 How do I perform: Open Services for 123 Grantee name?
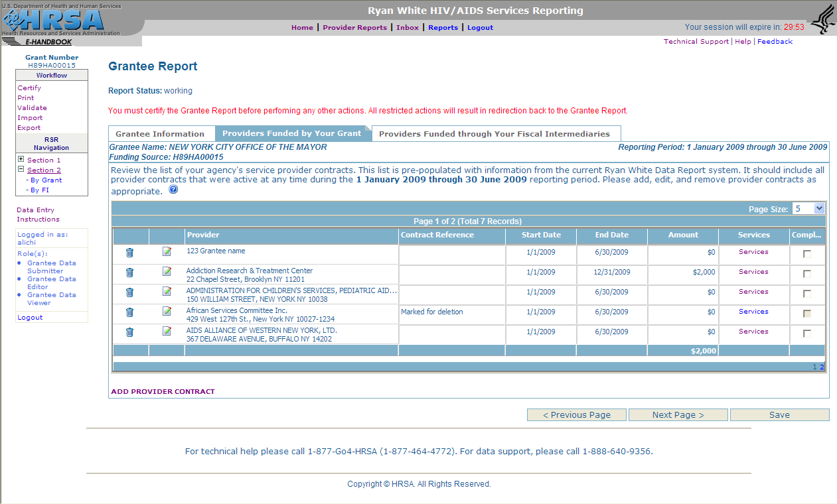tap(753, 252)
